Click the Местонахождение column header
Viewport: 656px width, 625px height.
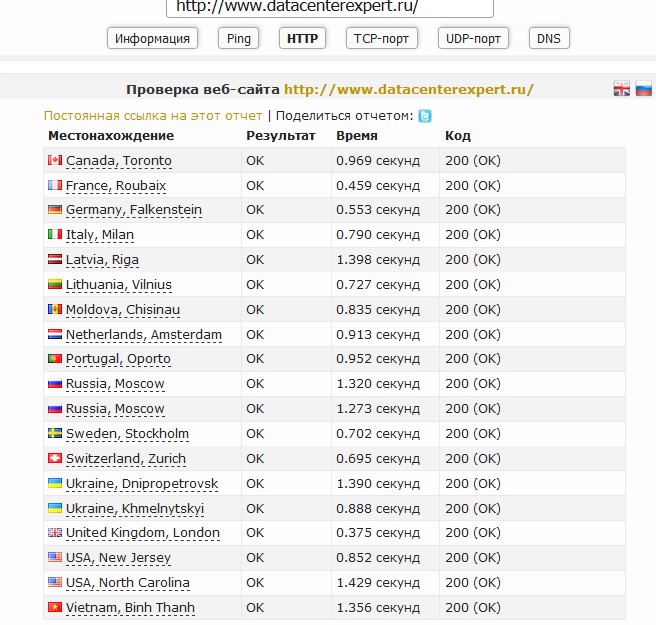pos(111,136)
